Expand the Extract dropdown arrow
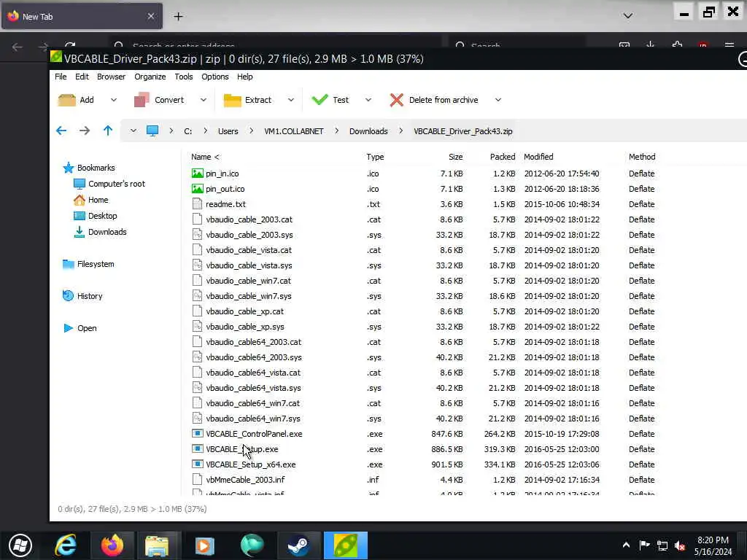 tap(290, 100)
